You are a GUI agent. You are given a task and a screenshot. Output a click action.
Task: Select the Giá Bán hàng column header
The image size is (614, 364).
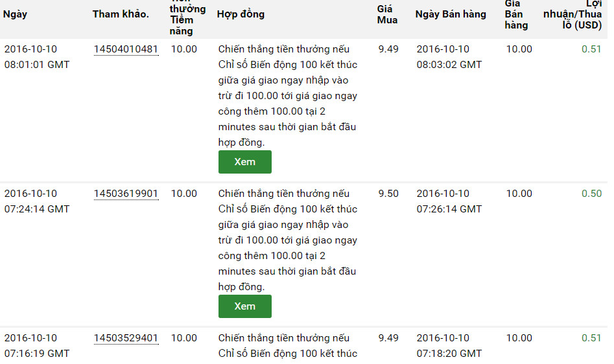[x=516, y=16]
